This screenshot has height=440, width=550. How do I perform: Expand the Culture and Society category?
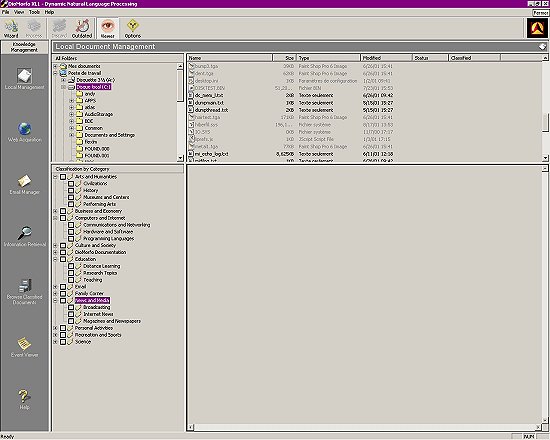[x=55, y=246]
